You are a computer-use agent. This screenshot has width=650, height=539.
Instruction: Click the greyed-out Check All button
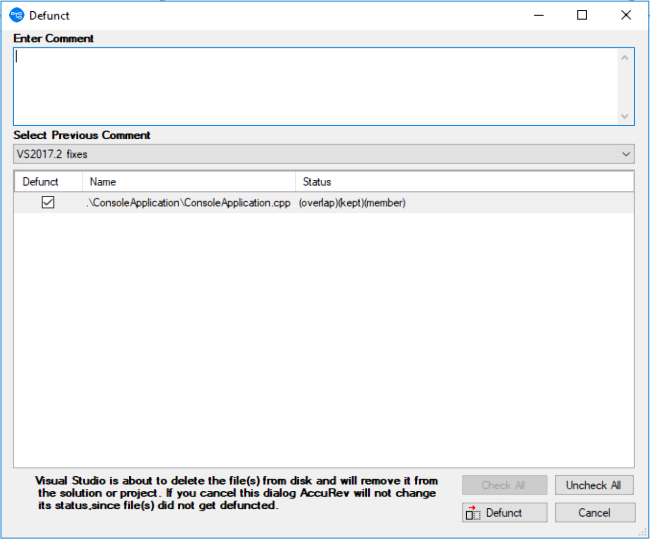(x=504, y=485)
